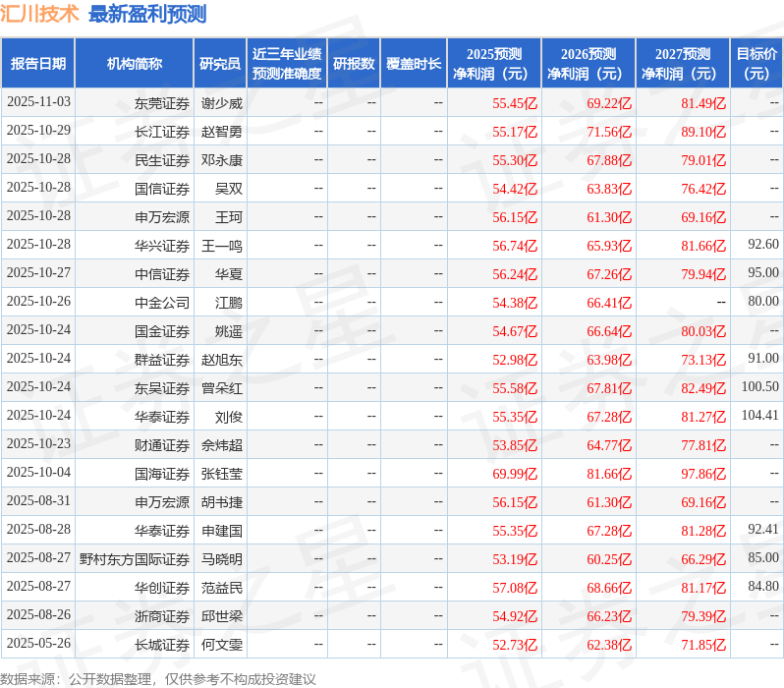Click target price 92.60
The image size is (784, 688).
click(x=763, y=244)
